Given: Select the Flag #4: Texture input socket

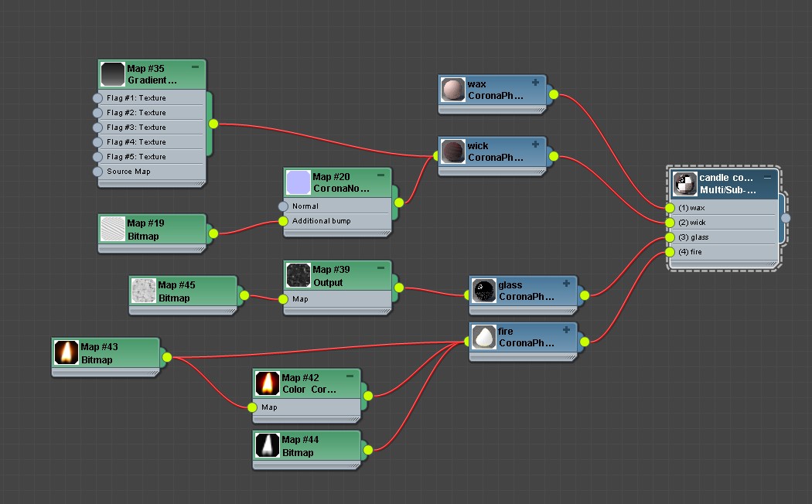Looking at the screenshot, I should point(97,141).
